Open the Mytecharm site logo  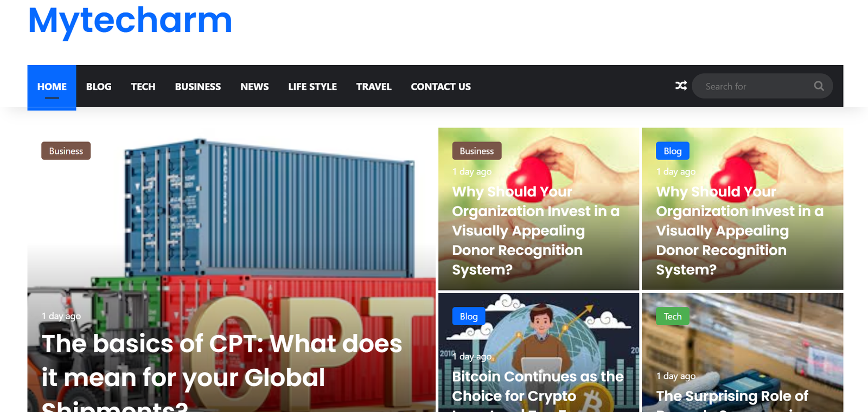click(130, 21)
